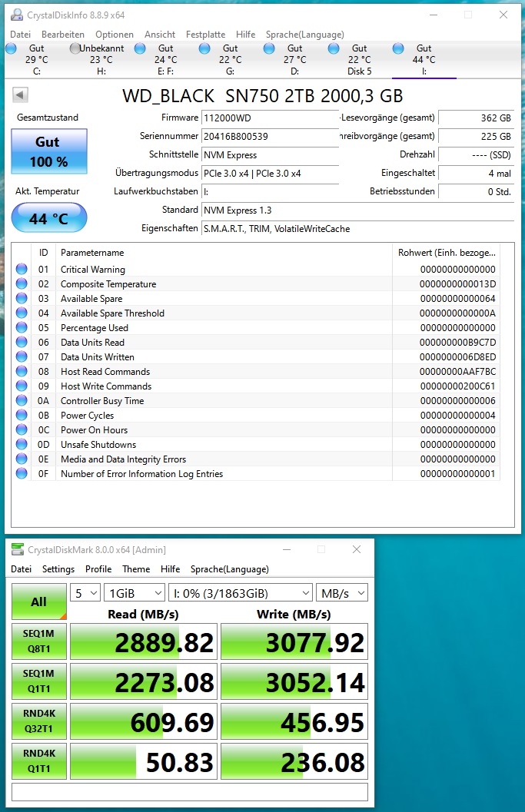Click the Firmware field 112000WD

click(x=270, y=118)
